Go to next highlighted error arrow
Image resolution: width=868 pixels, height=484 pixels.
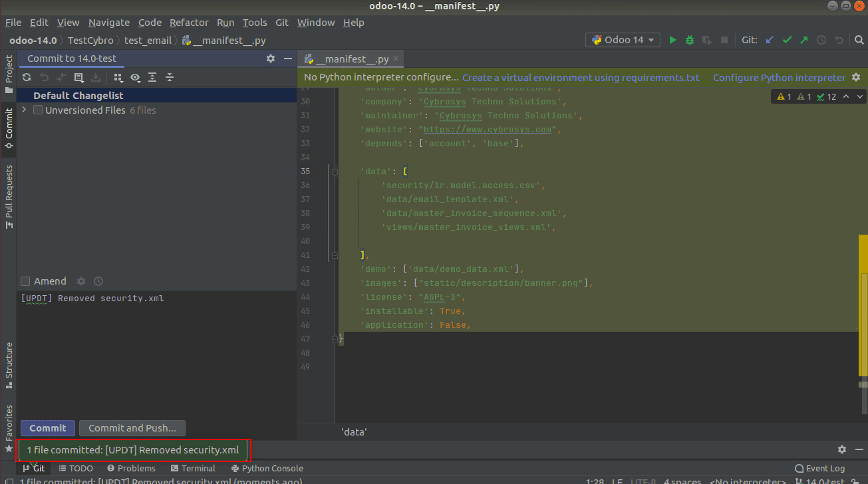coord(861,96)
